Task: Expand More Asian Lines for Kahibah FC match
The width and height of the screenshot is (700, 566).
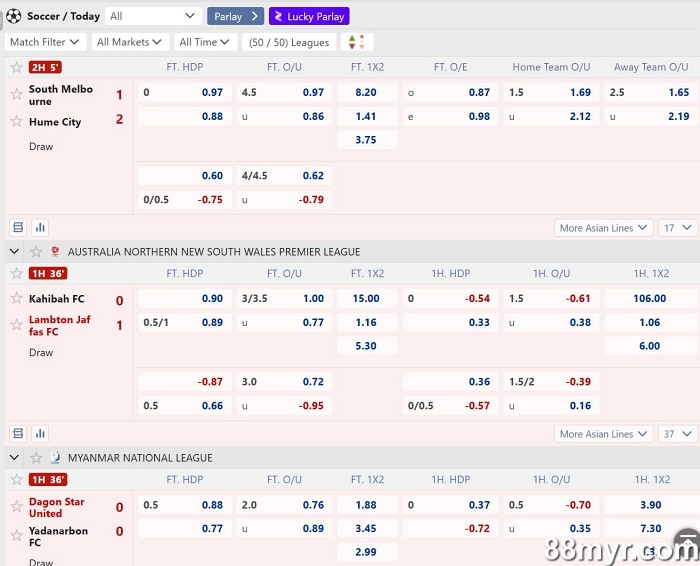Action: (x=604, y=434)
